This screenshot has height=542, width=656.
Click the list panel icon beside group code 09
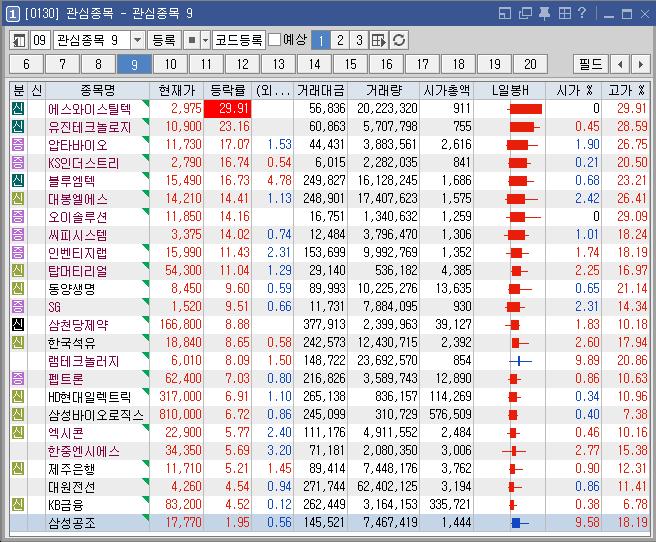[18, 41]
